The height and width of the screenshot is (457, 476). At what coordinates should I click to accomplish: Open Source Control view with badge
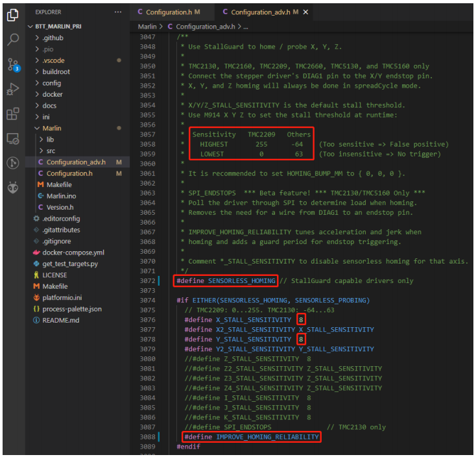tap(13, 64)
